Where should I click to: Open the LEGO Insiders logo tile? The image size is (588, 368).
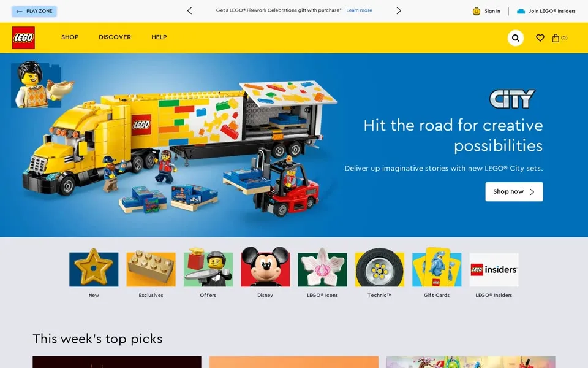pyautogui.click(x=494, y=270)
